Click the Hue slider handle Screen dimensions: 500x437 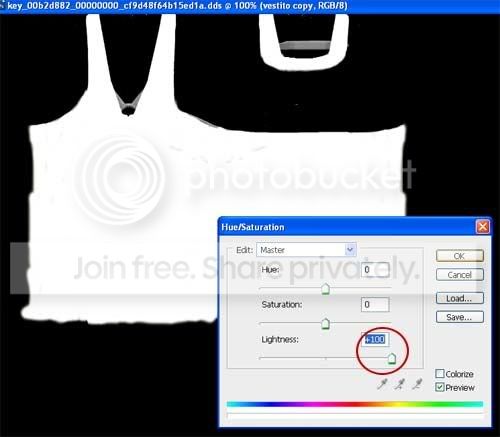pos(325,289)
